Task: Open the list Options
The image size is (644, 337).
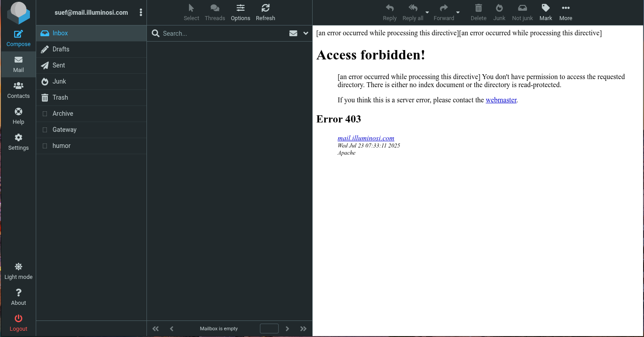Action: pos(240,13)
